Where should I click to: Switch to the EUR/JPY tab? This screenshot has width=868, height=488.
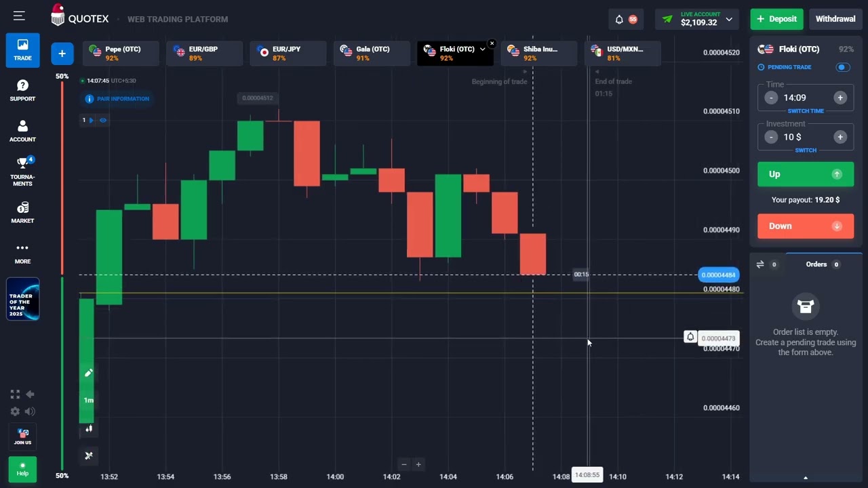click(288, 53)
